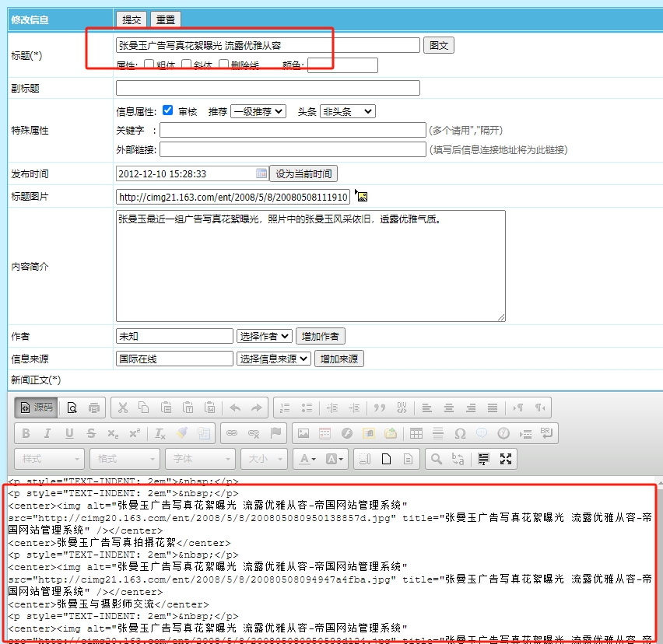
Task: Click the Insert Image icon in editor
Action: tap(303, 433)
